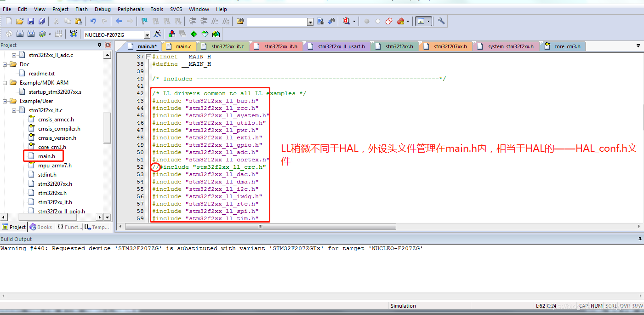644x315 pixels.
Task: Switch to the system_stm32f2xx.h tab
Action: [x=507, y=46]
